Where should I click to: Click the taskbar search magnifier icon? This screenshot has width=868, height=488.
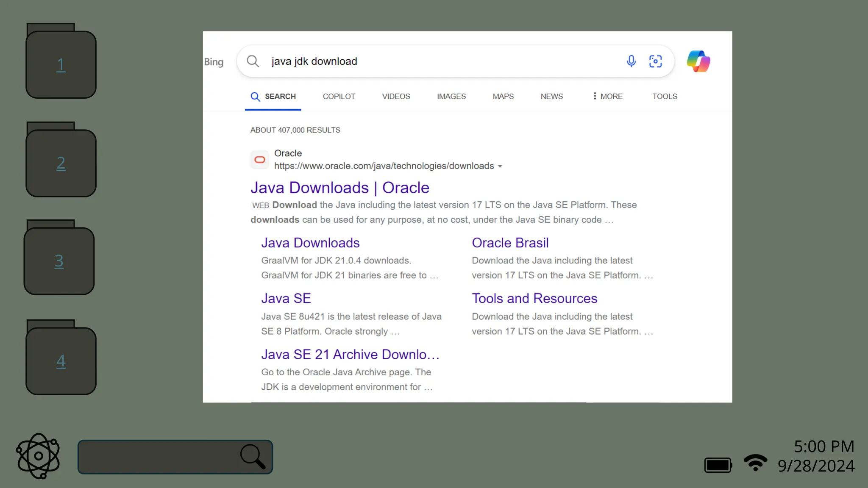[253, 457]
